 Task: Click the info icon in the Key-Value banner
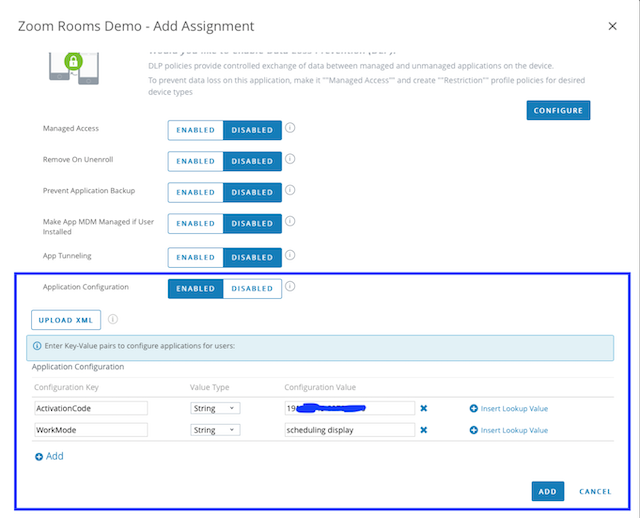[x=37, y=346]
